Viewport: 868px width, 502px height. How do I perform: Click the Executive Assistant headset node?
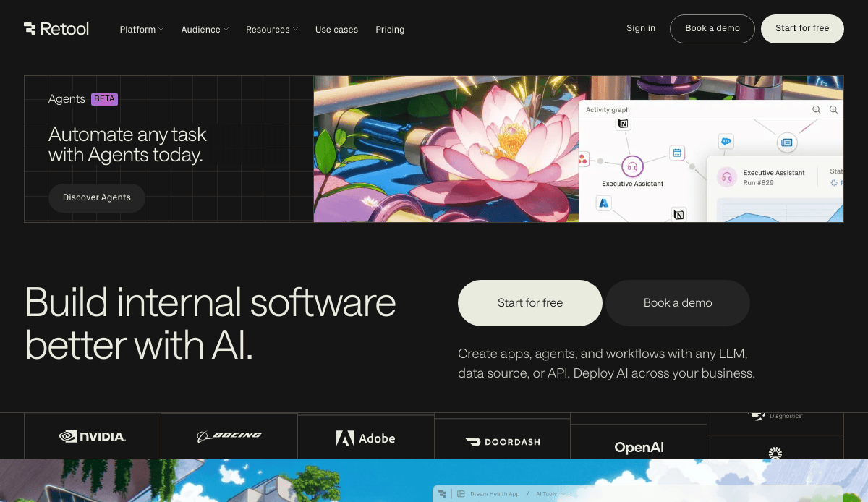coord(632,166)
